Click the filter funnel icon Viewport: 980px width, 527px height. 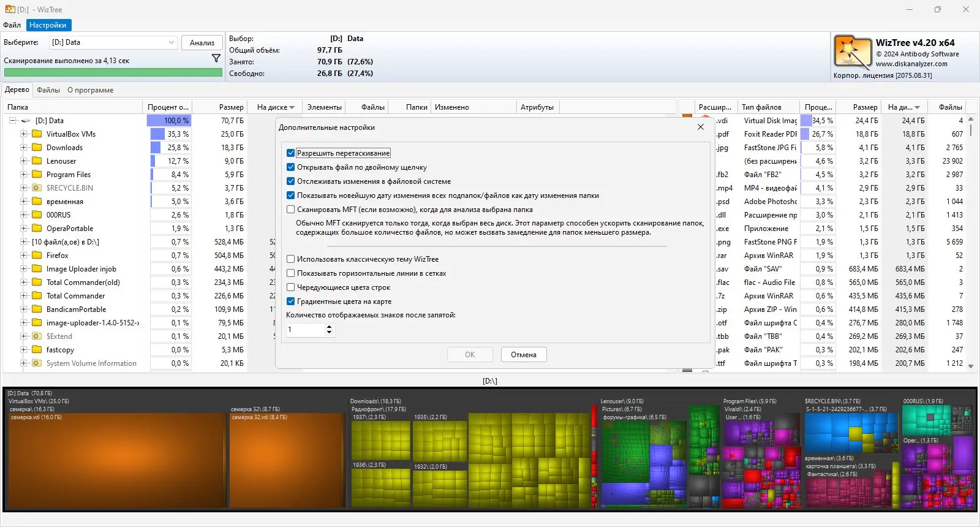pos(216,58)
